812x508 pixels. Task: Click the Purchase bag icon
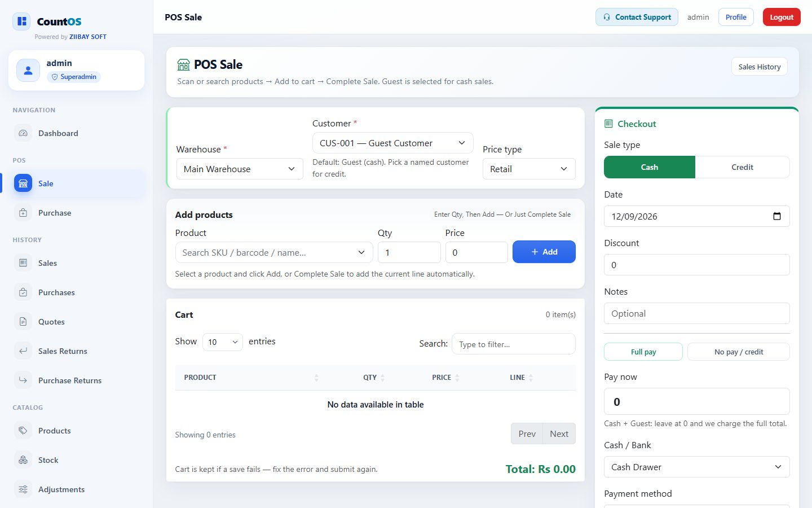[23, 213]
